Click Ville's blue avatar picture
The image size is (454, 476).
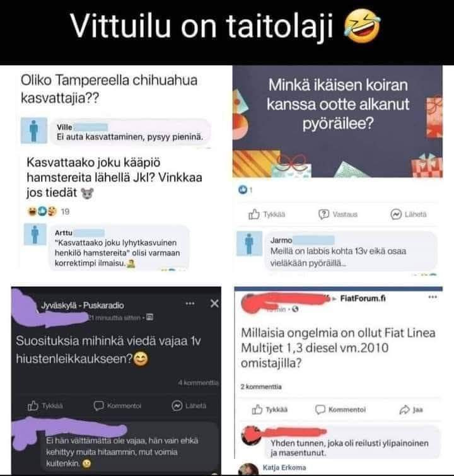(33, 131)
